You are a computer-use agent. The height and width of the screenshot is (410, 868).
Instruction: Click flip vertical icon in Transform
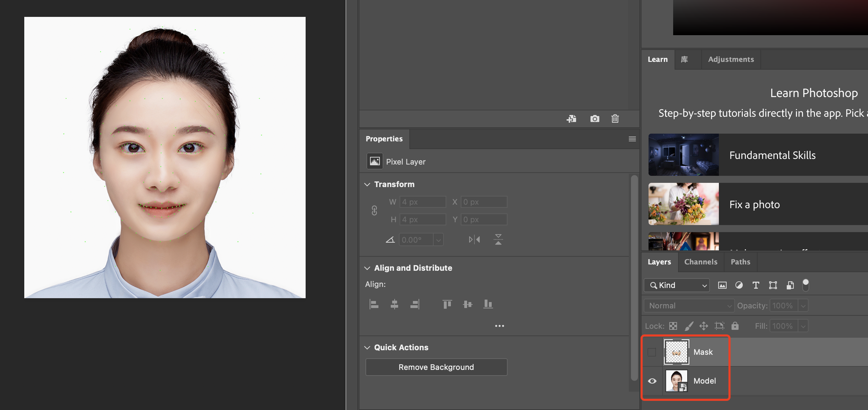[x=498, y=240]
